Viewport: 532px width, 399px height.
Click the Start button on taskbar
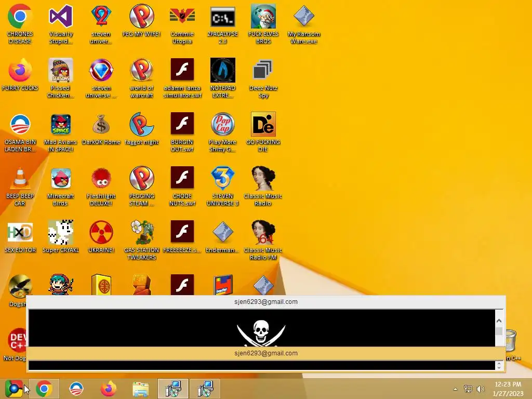click(x=14, y=389)
